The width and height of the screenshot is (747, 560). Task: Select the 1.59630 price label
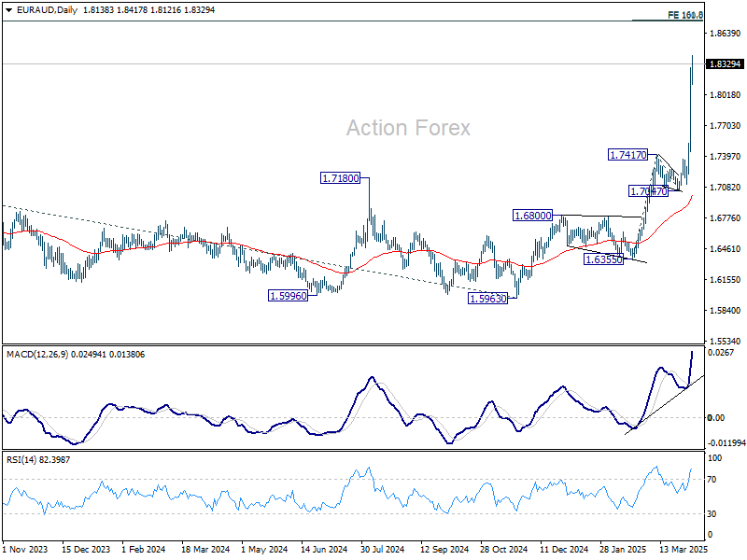click(487, 299)
